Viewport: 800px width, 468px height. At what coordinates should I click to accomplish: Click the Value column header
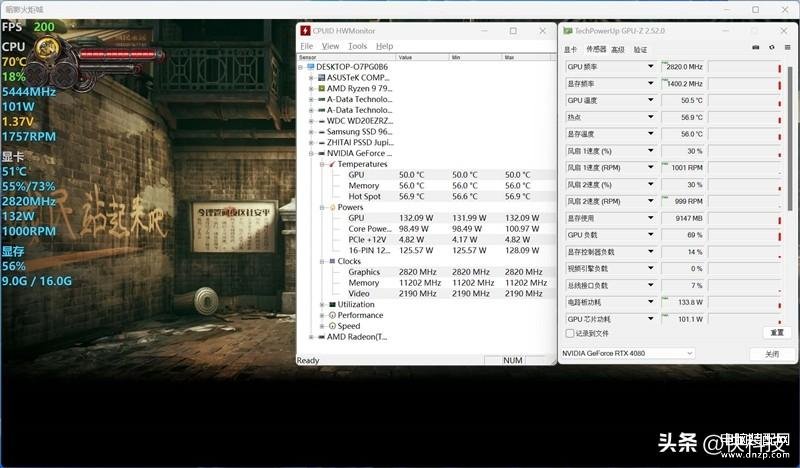tap(423, 57)
